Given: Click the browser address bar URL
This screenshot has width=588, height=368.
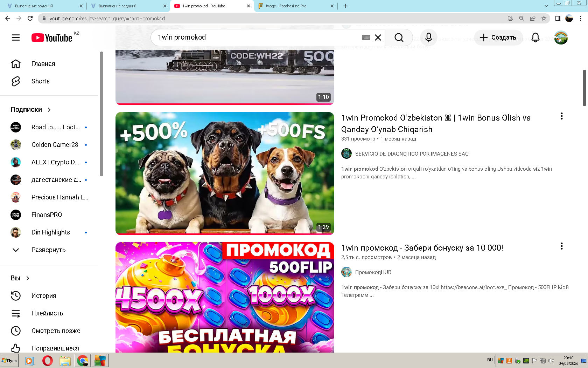Looking at the screenshot, I should pyautogui.click(x=107, y=19).
